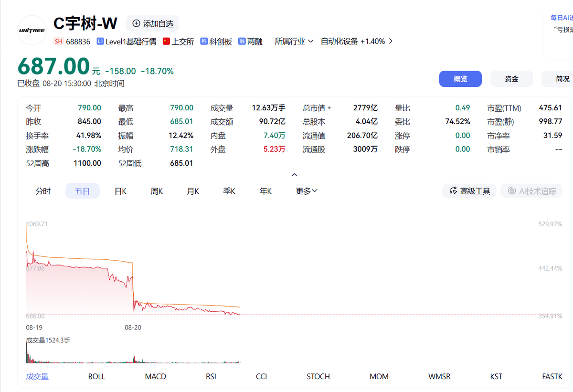Click the 08-19 date label on chart

click(x=35, y=328)
